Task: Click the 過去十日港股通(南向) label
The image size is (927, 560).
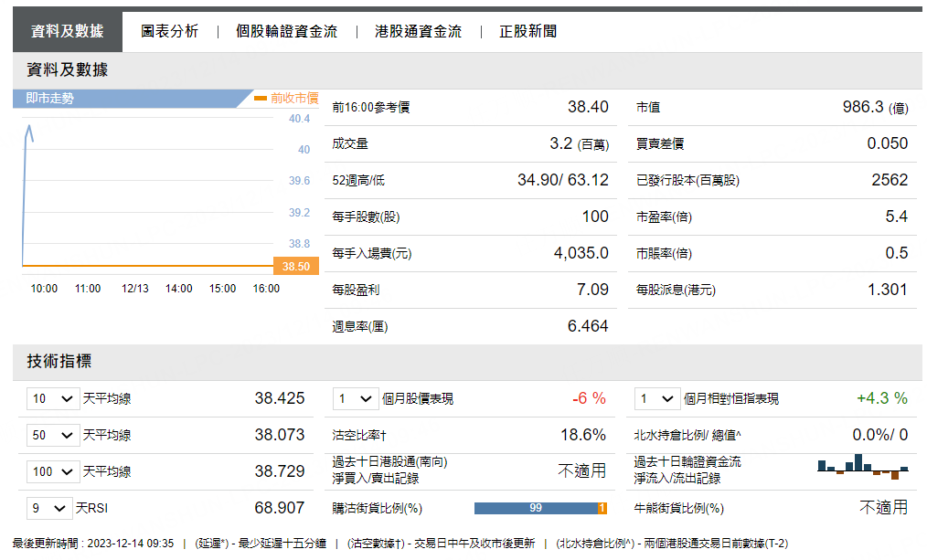Action: coord(389,462)
